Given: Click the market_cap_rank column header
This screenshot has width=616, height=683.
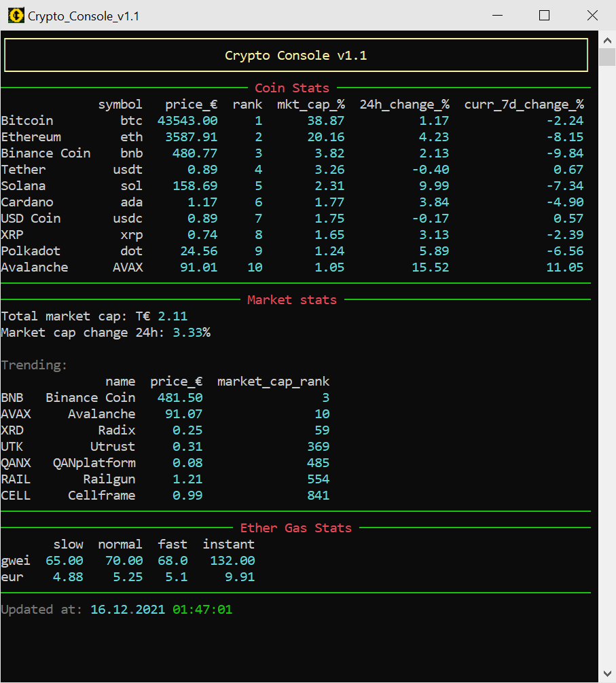Looking at the screenshot, I should pyautogui.click(x=274, y=382).
